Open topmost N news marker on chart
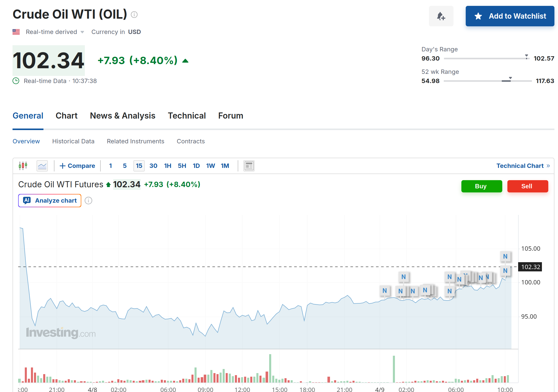Screen dimensions: 558x392 (x=505, y=256)
